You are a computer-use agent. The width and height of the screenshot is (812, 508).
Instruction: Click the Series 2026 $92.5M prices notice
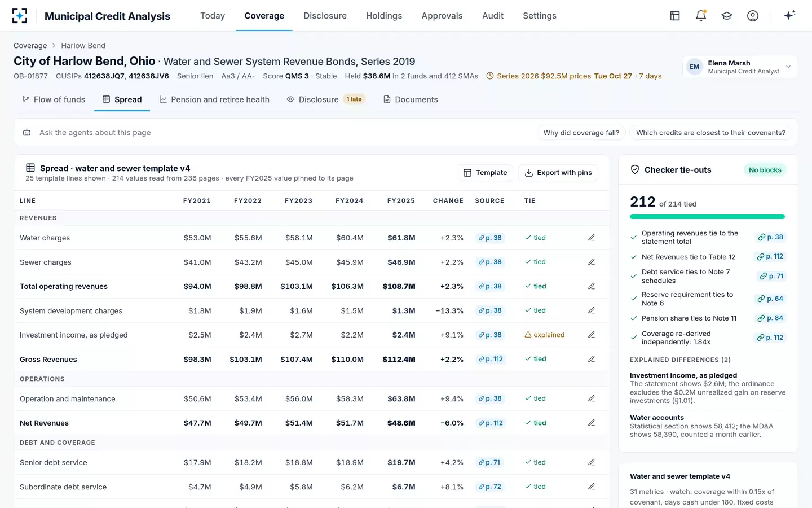tap(573, 76)
